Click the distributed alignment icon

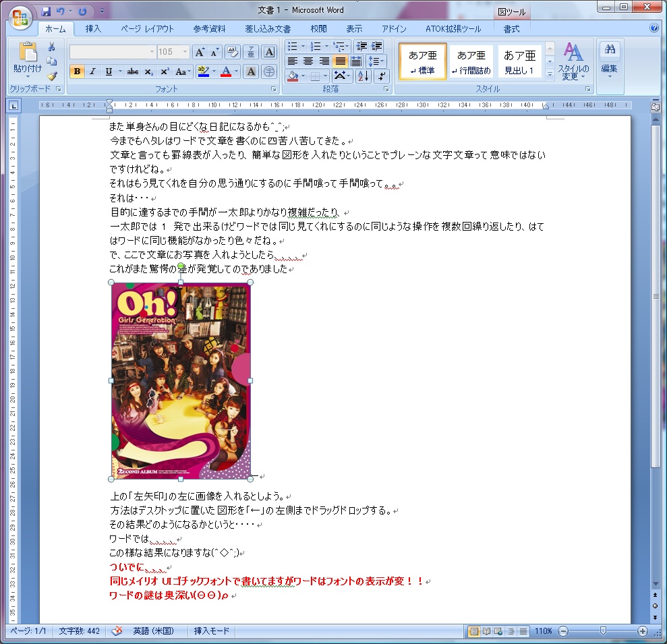356,61
